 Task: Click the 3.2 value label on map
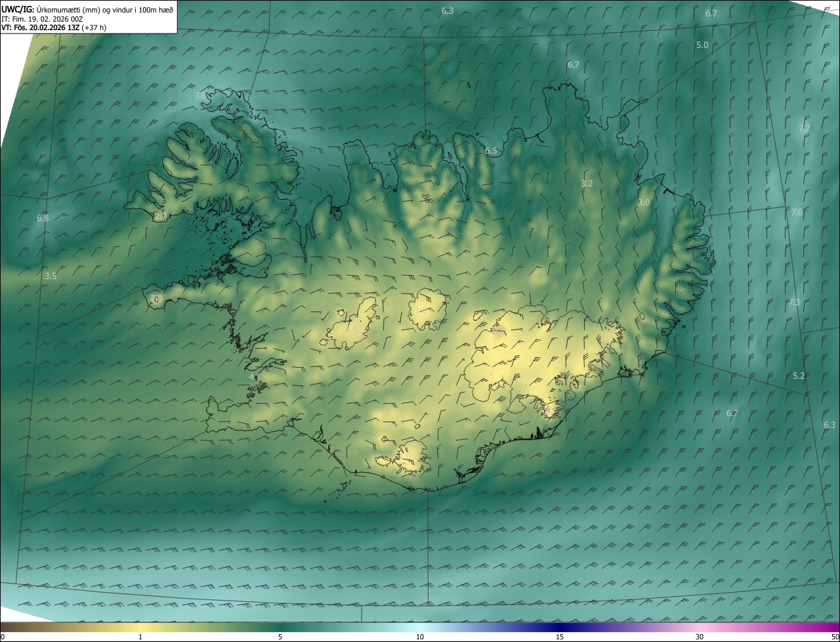pos(587,183)
